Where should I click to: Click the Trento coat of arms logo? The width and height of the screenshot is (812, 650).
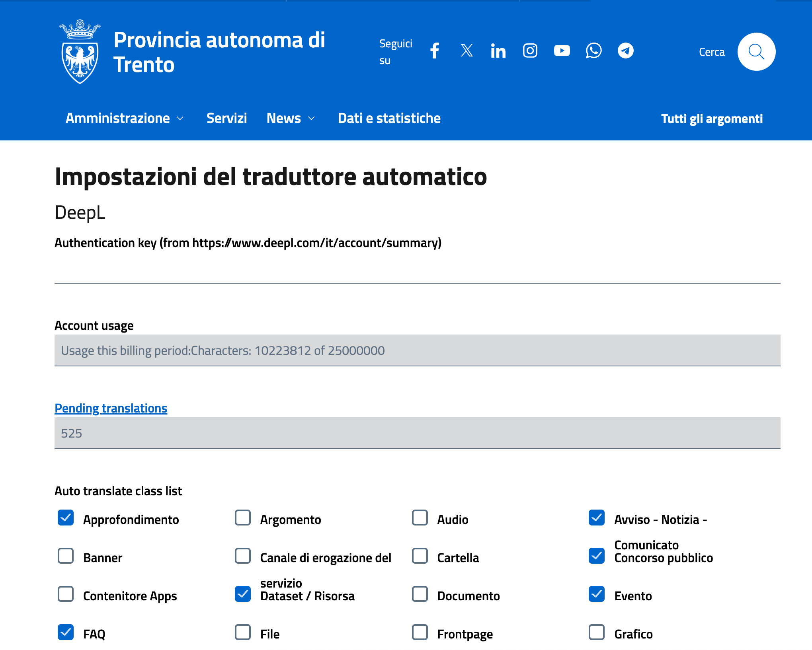coord(80,52)
